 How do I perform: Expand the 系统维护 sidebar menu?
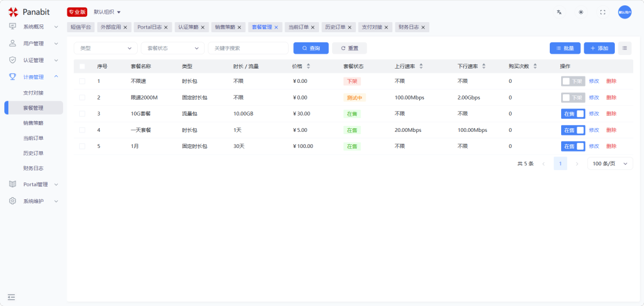point(33,201)
